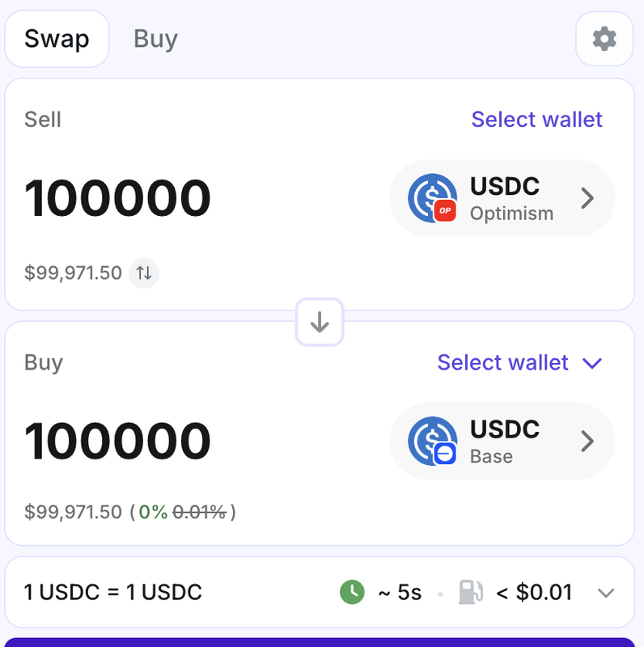Click the blue Base network badge
The image size is (644, 647).
coord(445,454)
